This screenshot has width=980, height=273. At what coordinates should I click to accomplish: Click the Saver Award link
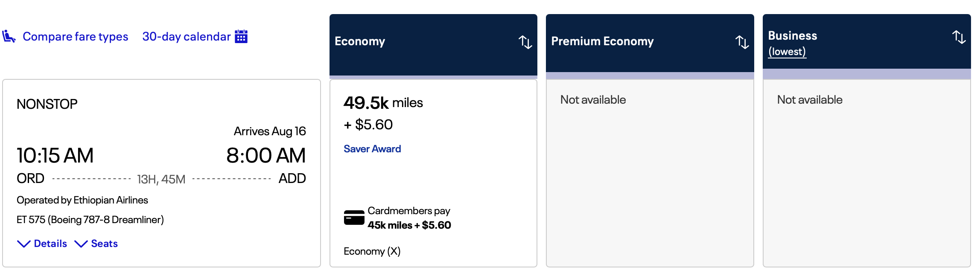point(372,148)
